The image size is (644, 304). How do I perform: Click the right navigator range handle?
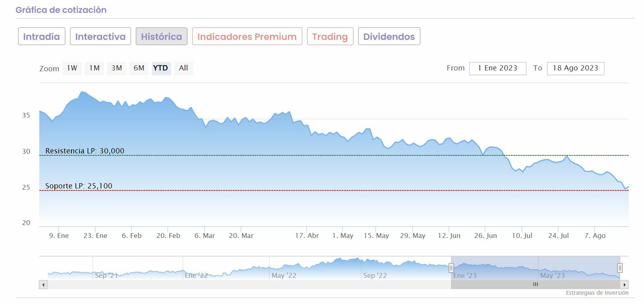[620, 268]
